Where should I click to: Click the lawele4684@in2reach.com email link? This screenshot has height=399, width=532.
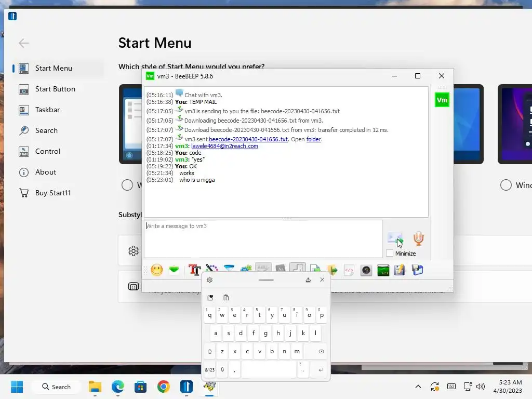[x=224, y=146]
